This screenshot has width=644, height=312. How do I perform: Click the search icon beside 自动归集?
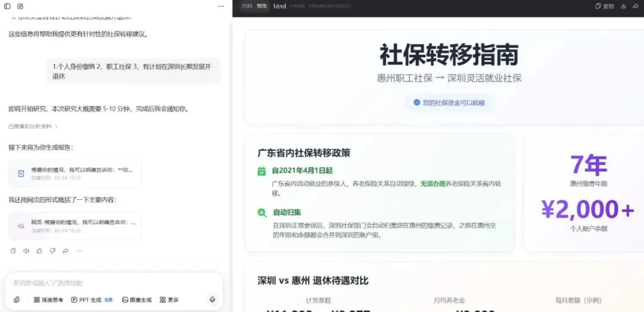(262, 213)
